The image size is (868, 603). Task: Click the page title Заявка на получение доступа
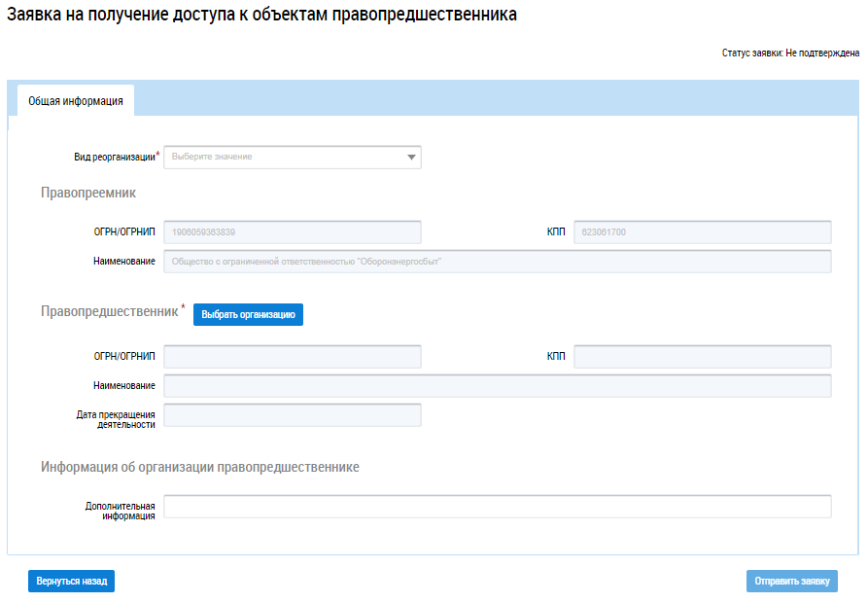click(261, 16)
